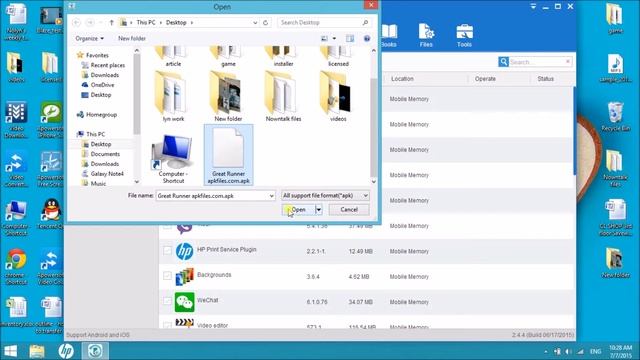
Task: Open the Recycle Bin desktop icon
Action: coord(615,116)
